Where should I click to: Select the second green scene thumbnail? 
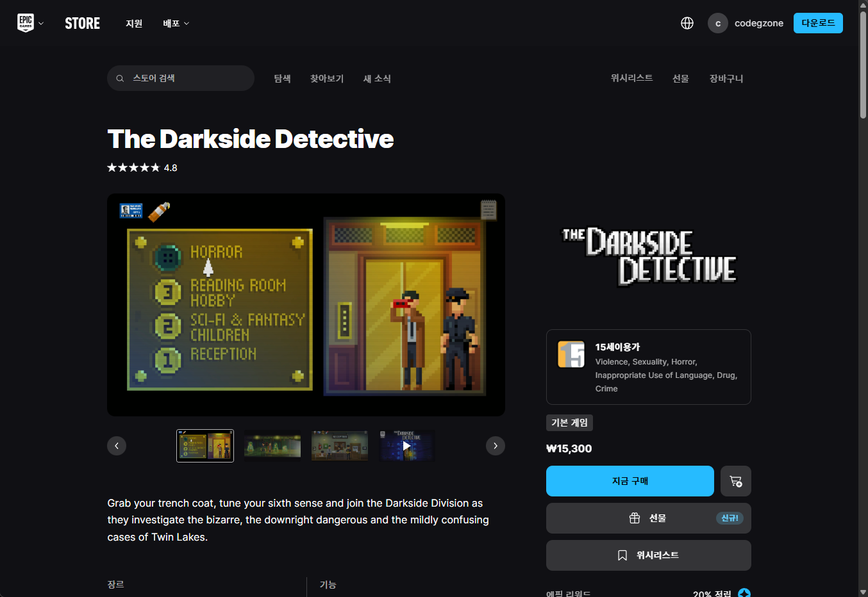pyautogui.click(x=272, y=446)
